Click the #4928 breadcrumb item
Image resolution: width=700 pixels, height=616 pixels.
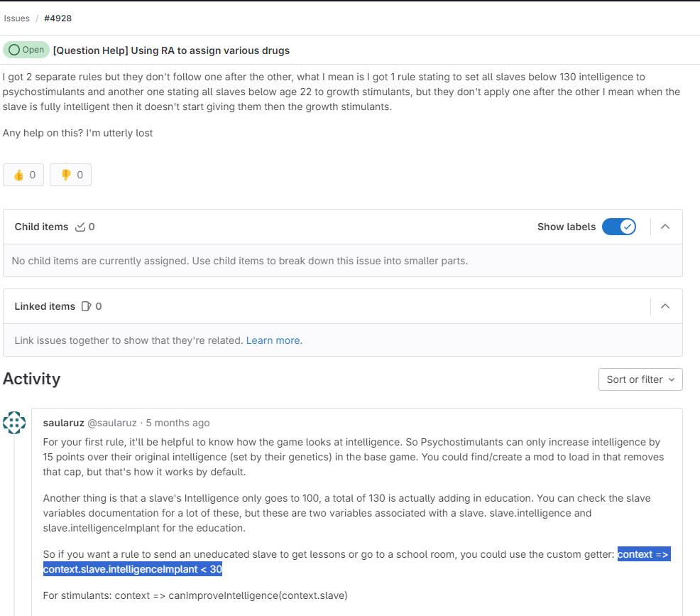click(58, 18)
